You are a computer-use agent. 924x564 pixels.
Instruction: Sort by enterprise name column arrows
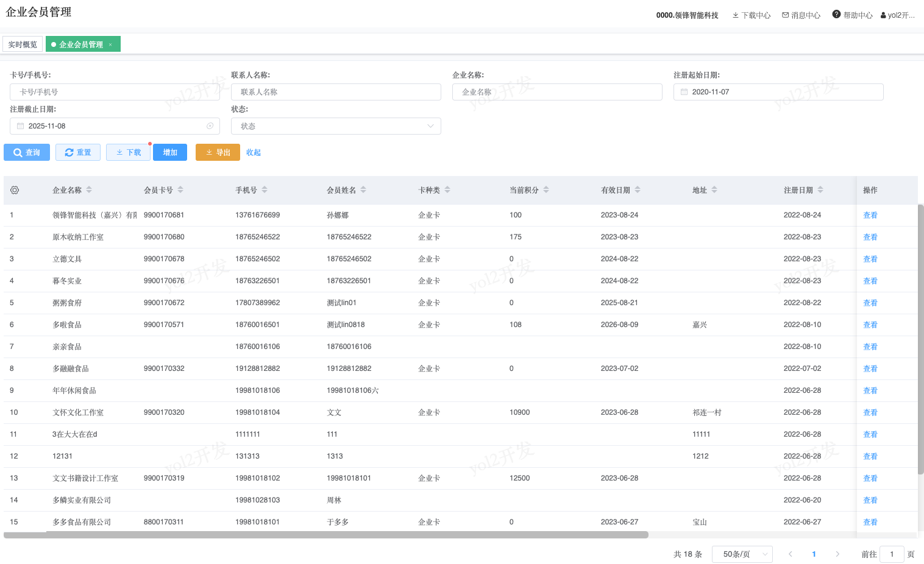[x=89, y=190]
